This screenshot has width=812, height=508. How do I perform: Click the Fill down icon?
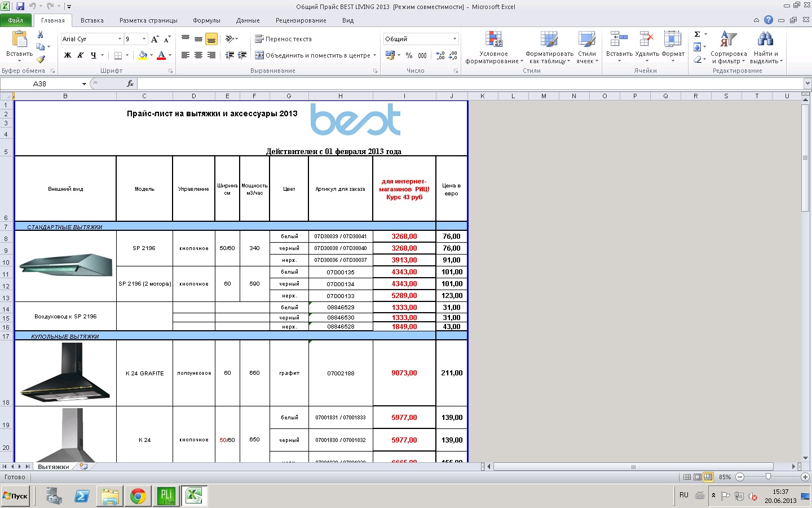tap(698, 47)
